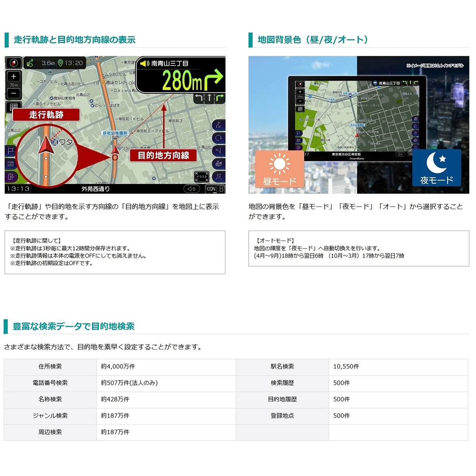Select the reroute refresh icon on the map
The image size is (476, 476).
(x=218, y=138)
